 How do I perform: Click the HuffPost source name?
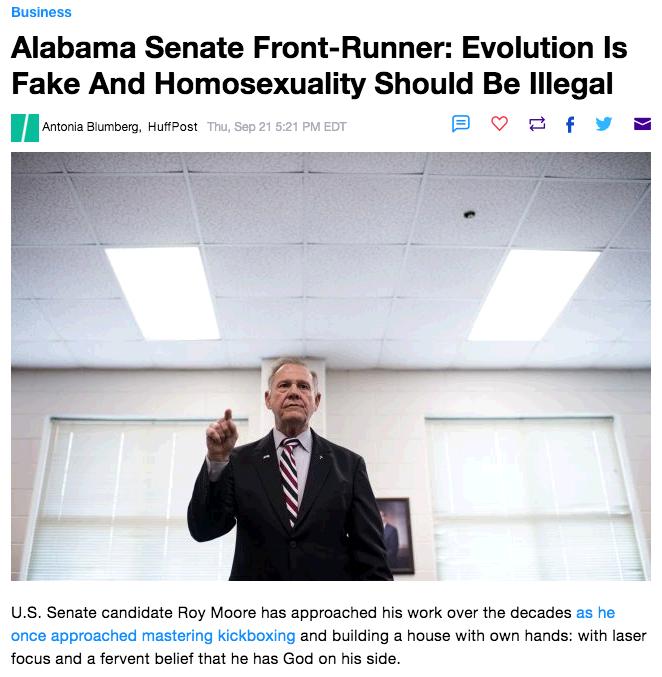pos(172,127)
